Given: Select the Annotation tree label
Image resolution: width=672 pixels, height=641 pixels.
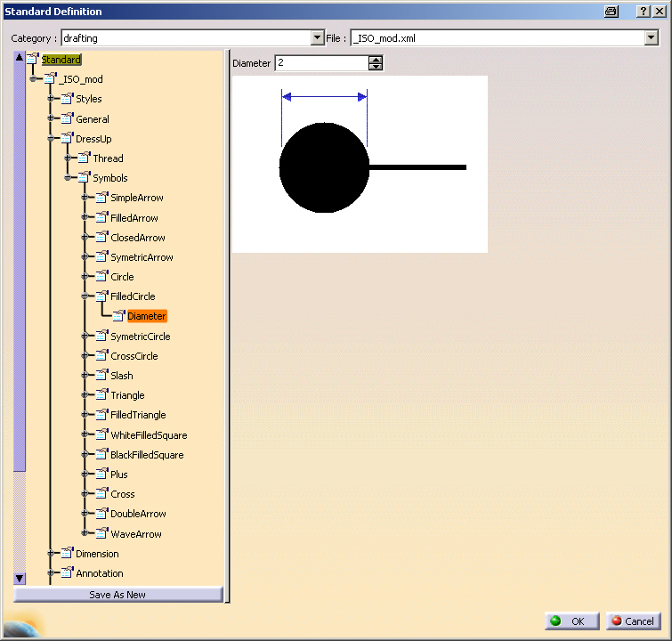Looking at the screenshot, I should [100, 573].
